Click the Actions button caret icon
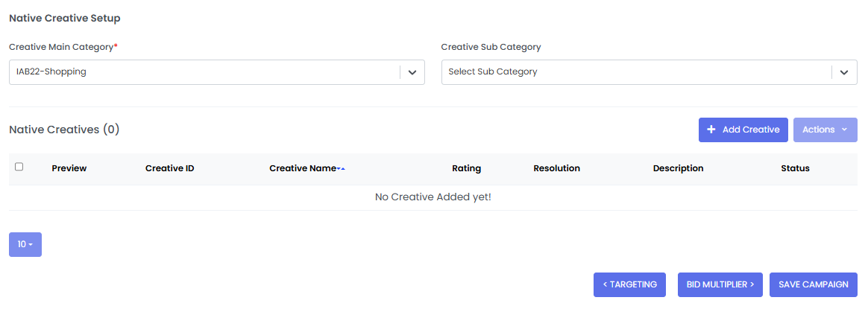Image resolution: width=868 pixels, height=309 pixels. pyautogui.click(x=844, y=130)
